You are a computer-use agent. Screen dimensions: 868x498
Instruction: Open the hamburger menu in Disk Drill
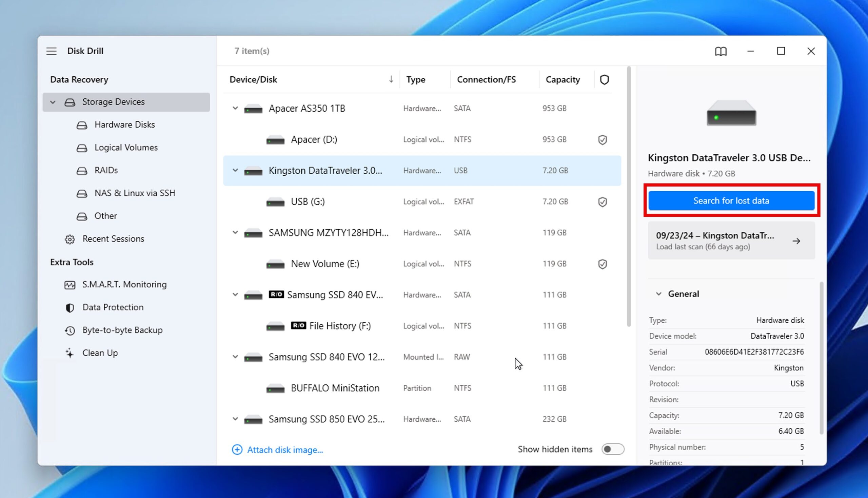[x=51, y=51]
